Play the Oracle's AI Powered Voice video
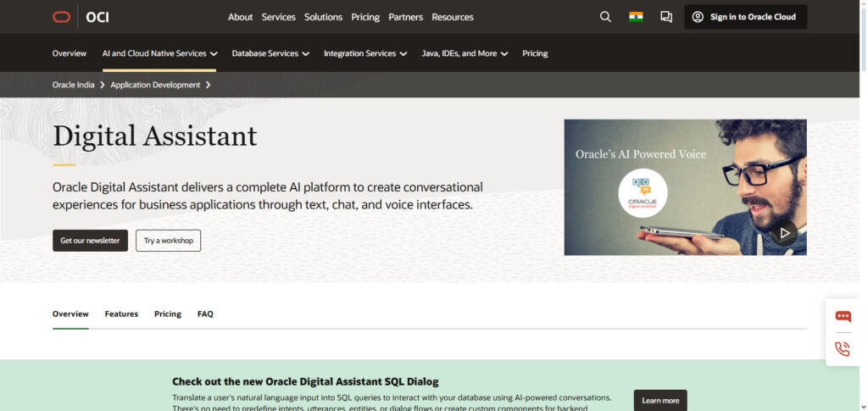The width and height of the screenshot is (868, 411). 784,233
